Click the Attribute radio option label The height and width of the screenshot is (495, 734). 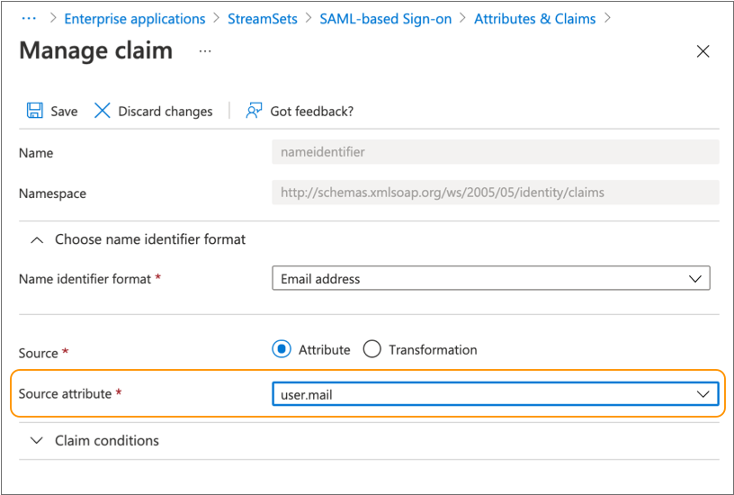click(x=324, y=350)
